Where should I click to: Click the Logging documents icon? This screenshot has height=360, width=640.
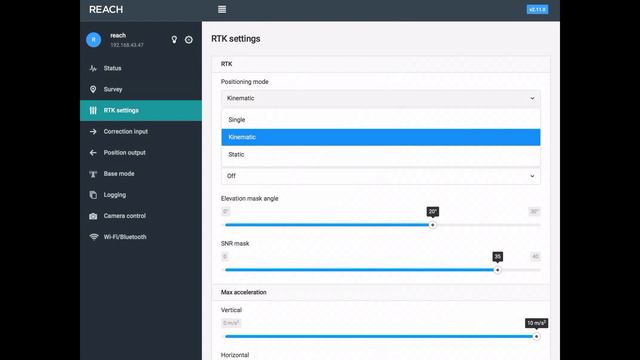coord(93,195)
